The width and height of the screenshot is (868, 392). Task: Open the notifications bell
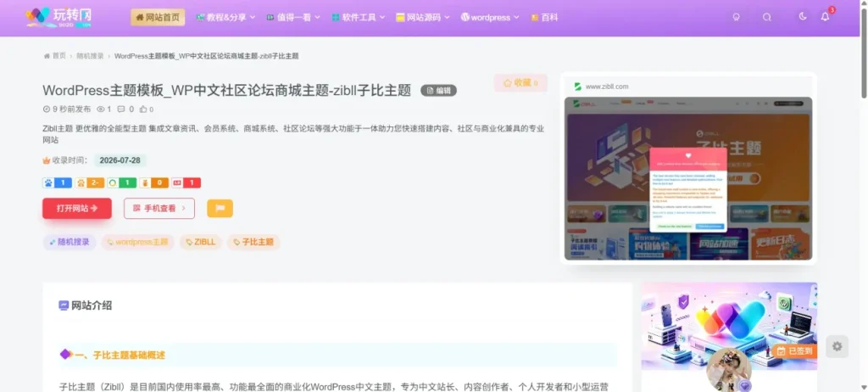[x=826, y=17]
